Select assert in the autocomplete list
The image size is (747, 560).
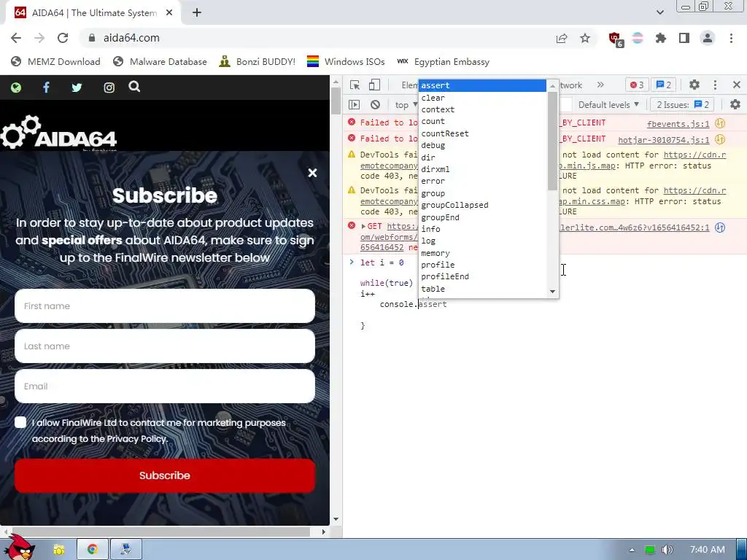(483, 85)
